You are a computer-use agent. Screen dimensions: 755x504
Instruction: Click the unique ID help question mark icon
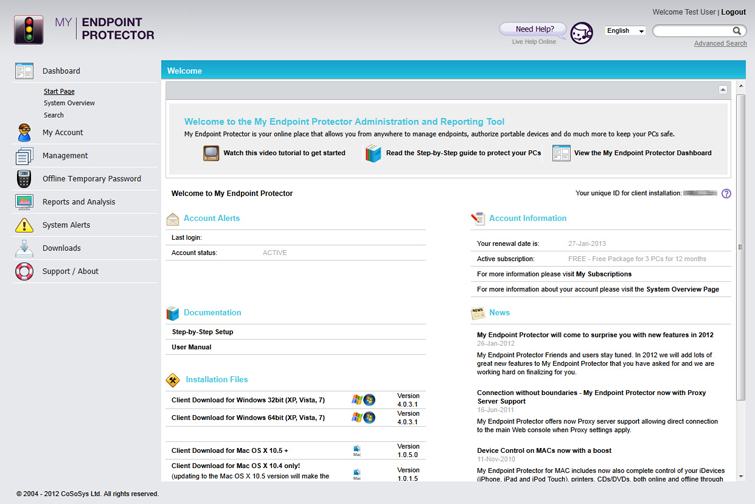click(x=726, y=194)
